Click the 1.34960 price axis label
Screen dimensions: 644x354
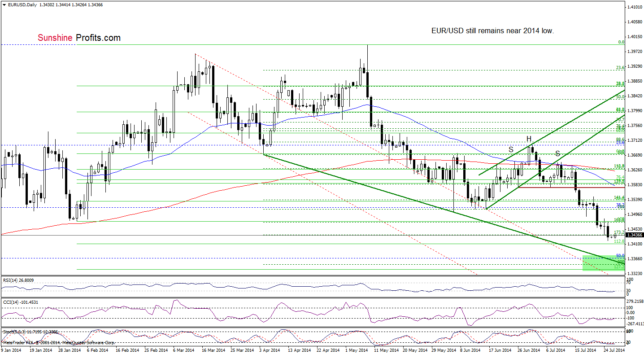pyautogui.click(x=635, y=214)
